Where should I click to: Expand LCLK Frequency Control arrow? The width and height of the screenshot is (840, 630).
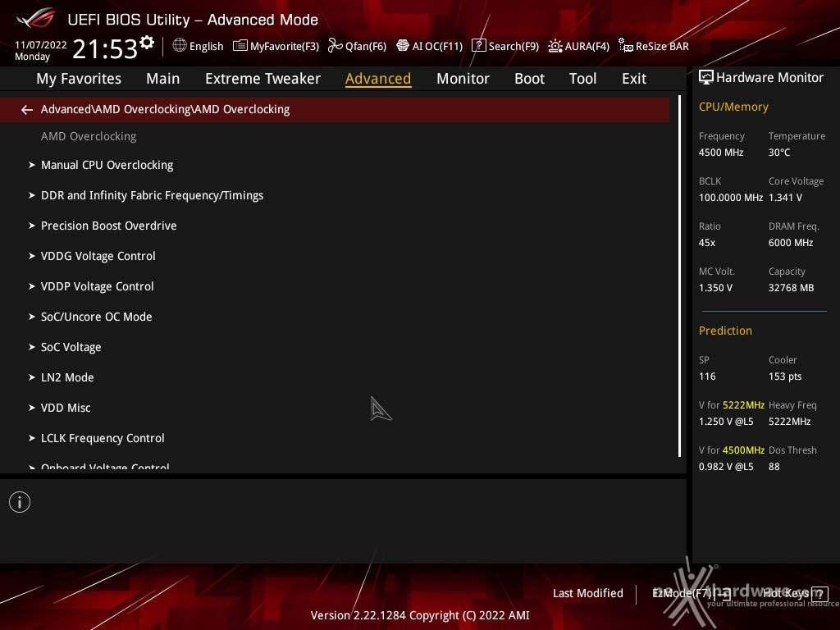coord(32,438)
